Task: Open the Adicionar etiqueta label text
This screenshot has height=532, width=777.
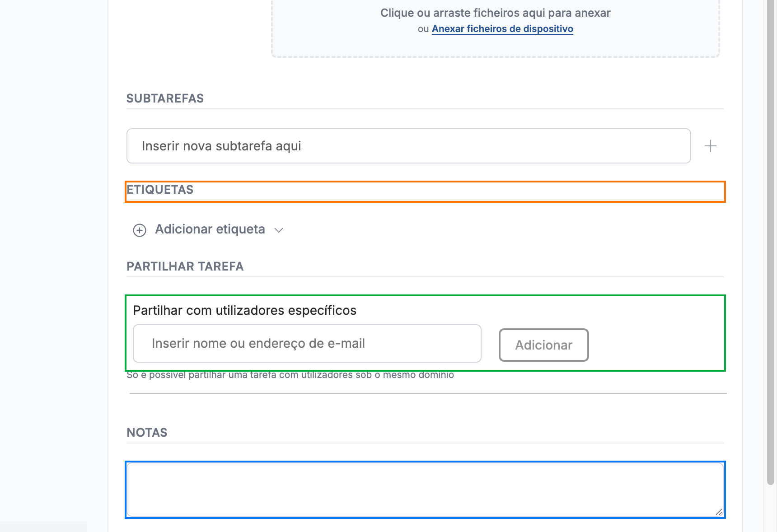Action: point(210,229)
